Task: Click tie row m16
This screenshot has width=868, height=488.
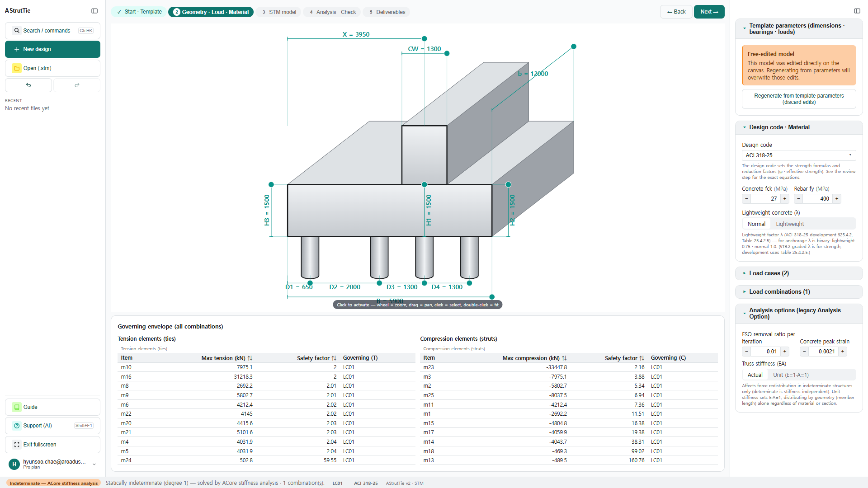Action: (x=266, y=377)
